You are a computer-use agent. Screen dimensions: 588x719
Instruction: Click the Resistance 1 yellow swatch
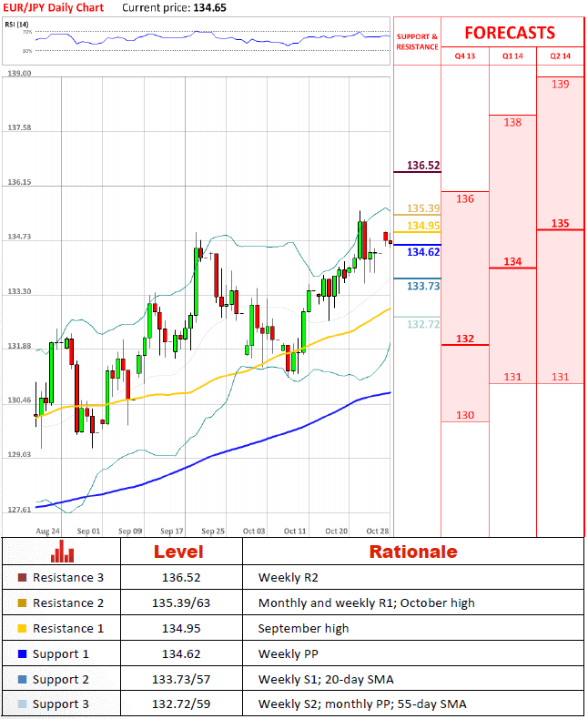(x=22, y=628)
